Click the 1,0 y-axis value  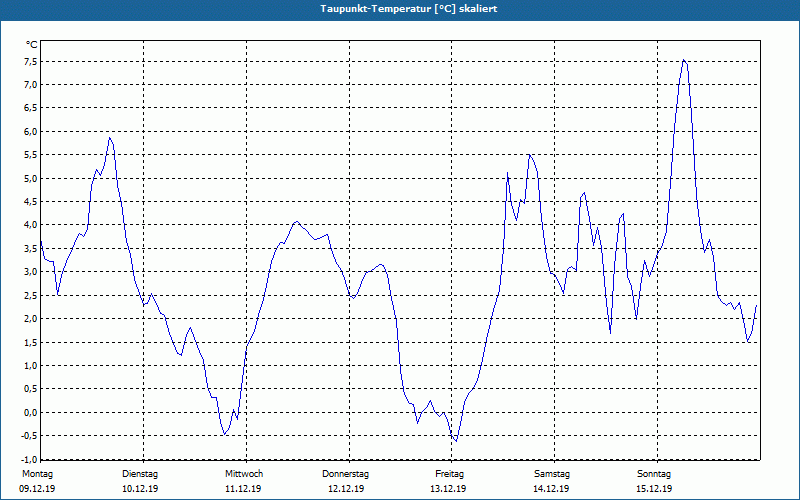click(31, 366)
